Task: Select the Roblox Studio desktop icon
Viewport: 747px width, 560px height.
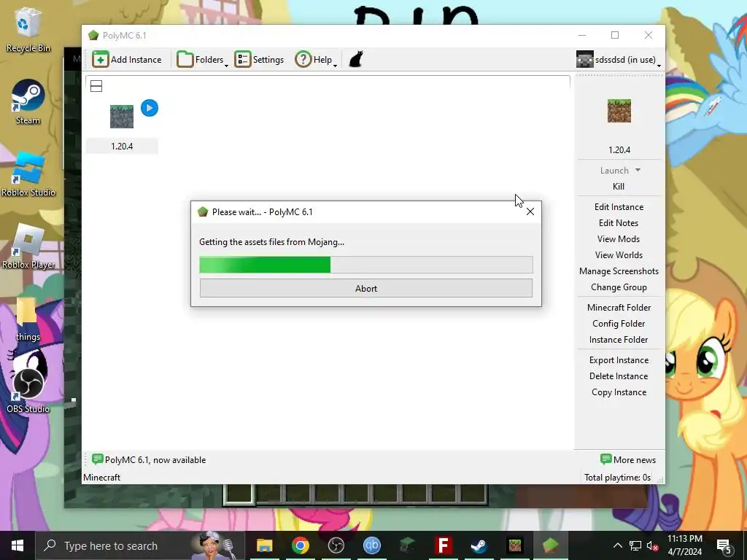Action: pos(28,174)
